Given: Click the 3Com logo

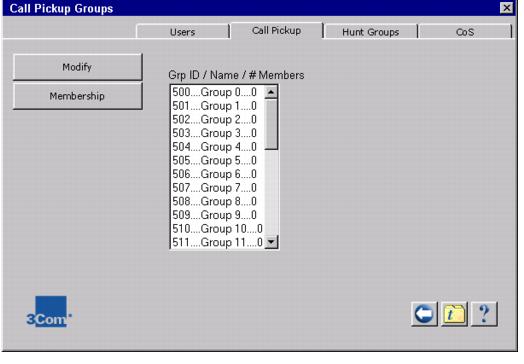Looking at the screenshot, I should point(49,312).
